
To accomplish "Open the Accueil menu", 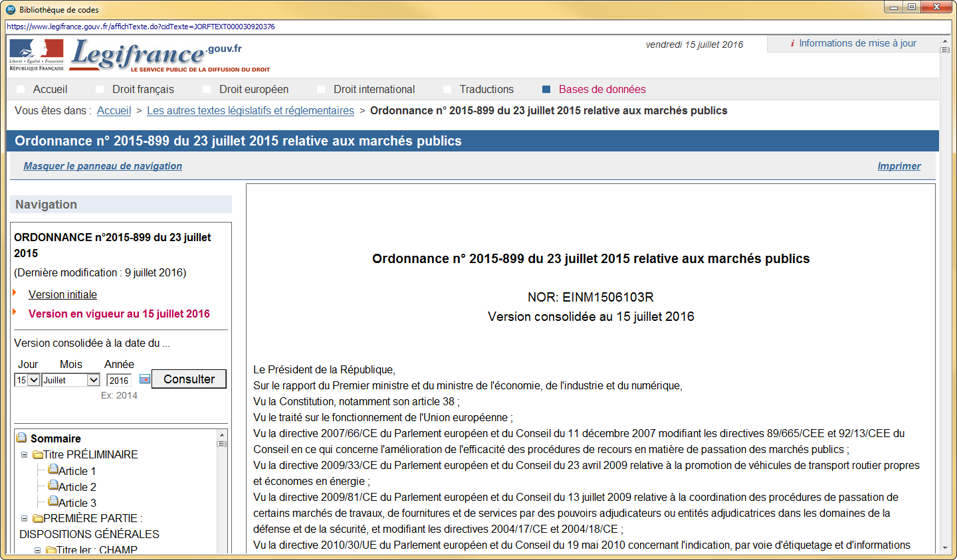I will coord(50,89).
